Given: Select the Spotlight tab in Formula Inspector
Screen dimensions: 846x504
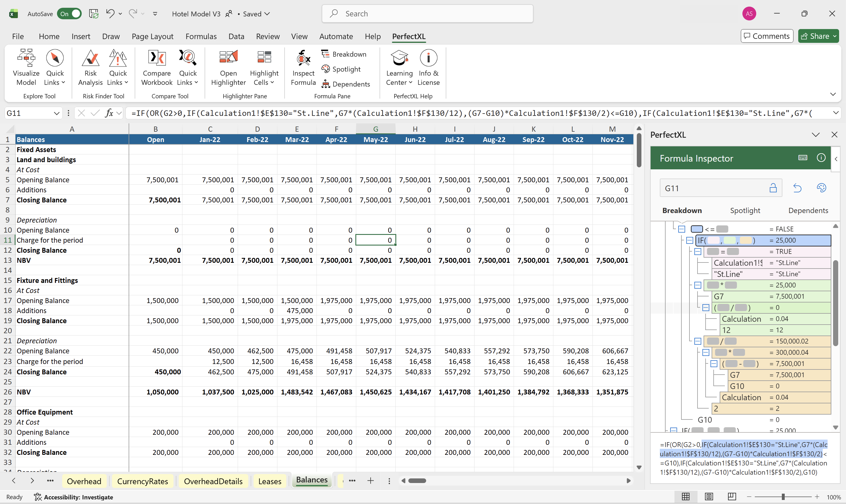Looking at the screenshot, I should pyautogui.click(x=745, y=210).
